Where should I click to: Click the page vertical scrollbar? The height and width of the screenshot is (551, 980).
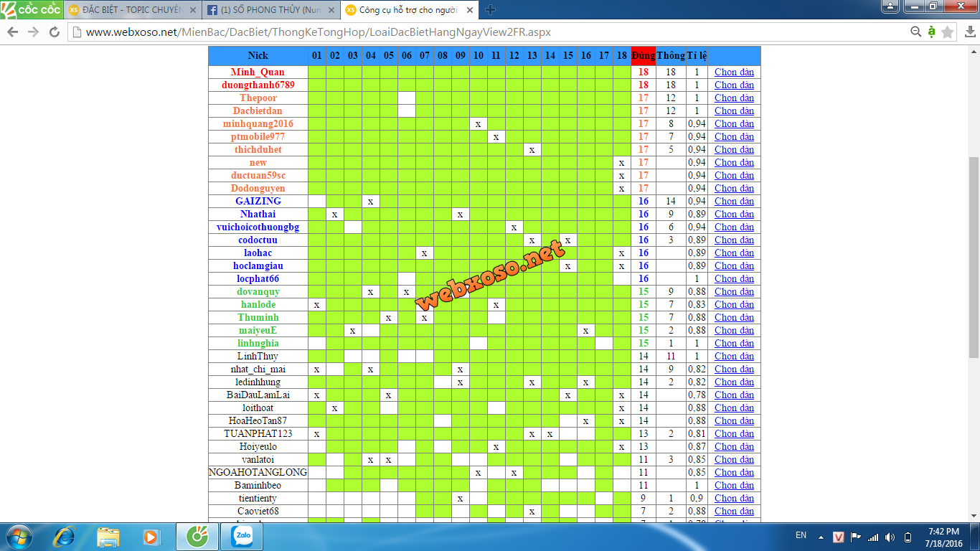coord(974,257)
